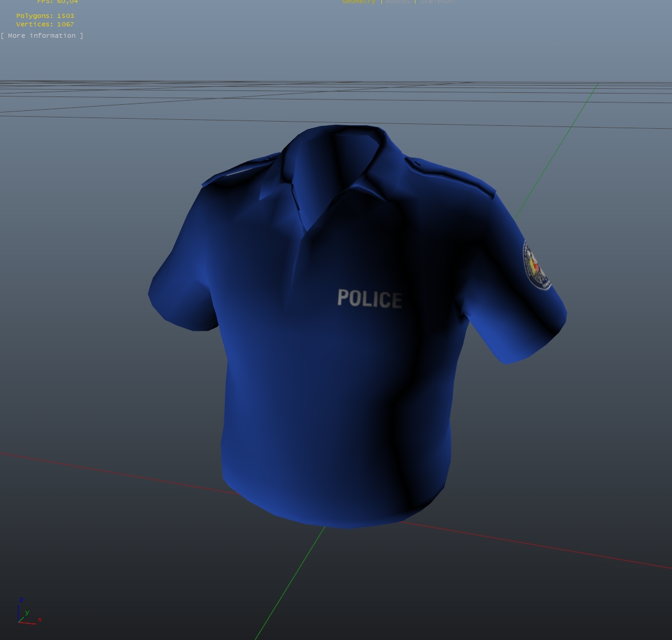Click the FPS: 60,04 counter readout
Viewport: 672px width, 640px height.
(x=58, y=2)
